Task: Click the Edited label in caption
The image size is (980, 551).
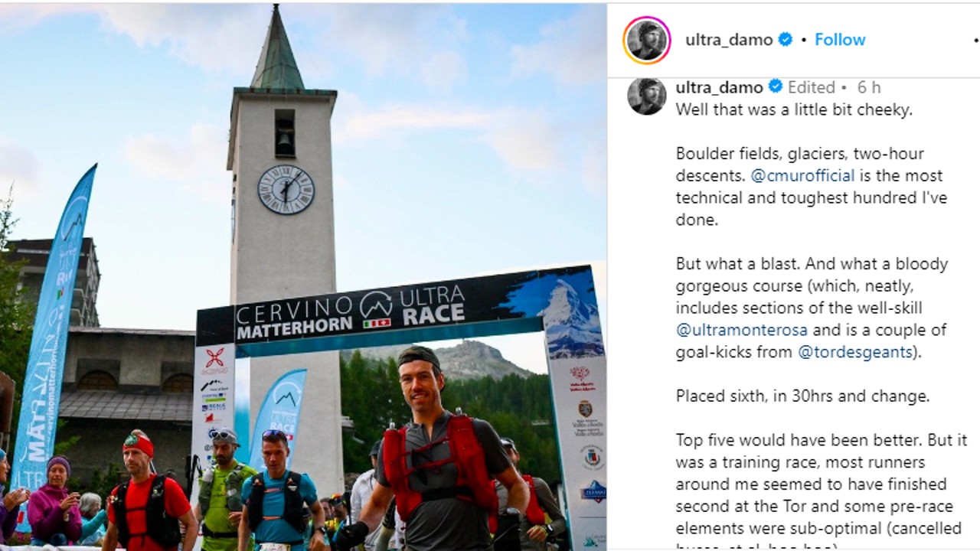Action: (811, 87)
